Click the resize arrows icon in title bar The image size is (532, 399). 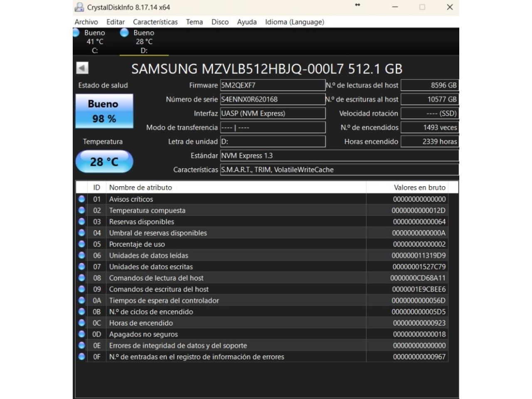click(x=357, y=5)
